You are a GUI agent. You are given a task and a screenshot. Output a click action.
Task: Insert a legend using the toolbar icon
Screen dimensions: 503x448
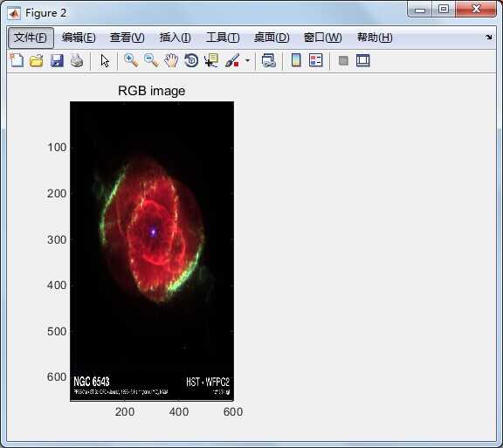pos(315,60)
